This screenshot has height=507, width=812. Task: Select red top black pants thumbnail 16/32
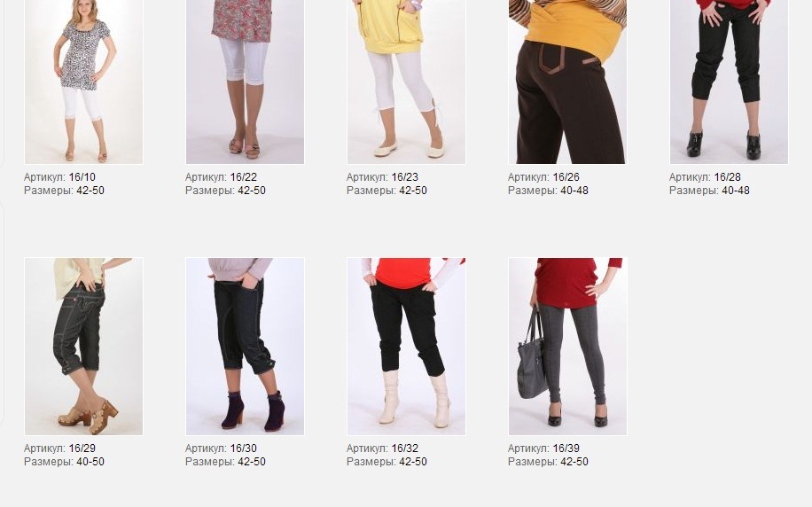(x=407, y=347)
